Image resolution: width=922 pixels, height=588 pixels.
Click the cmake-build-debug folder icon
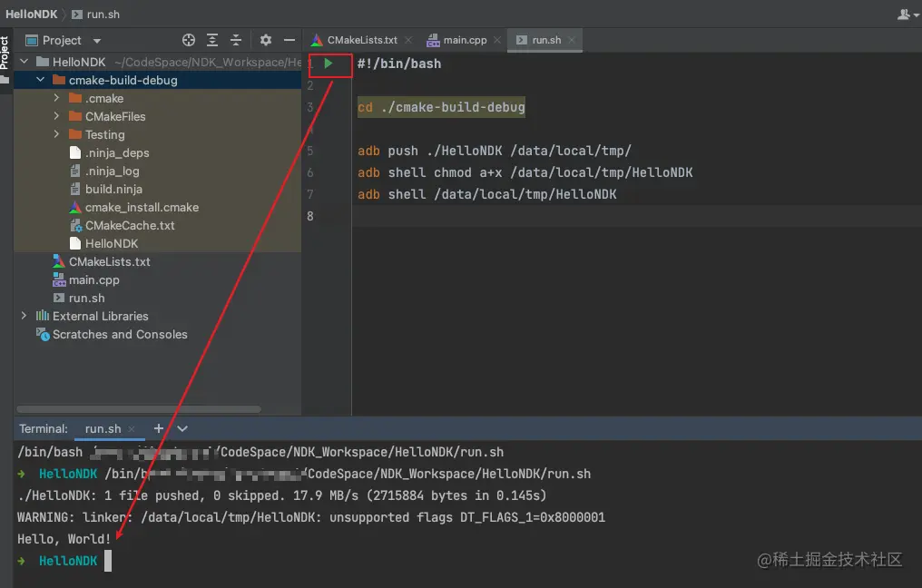(59, 80)
